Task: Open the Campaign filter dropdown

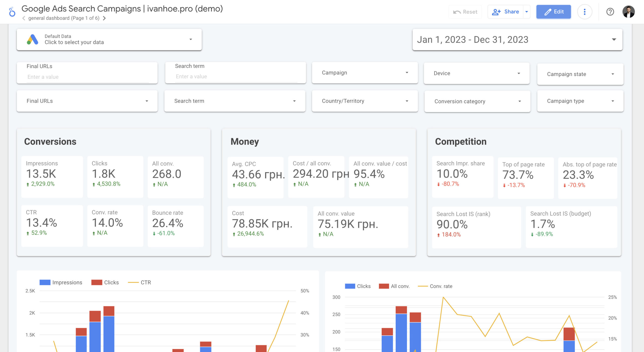Action: tap(365, 73)
